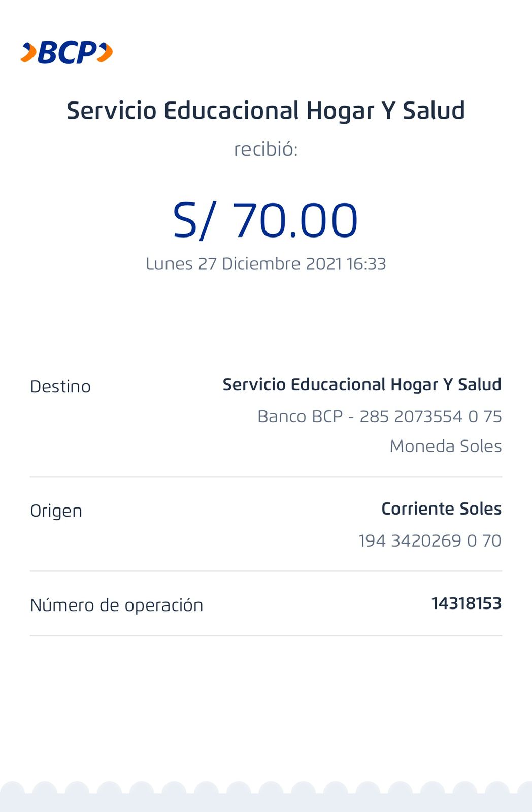This screenshot has height=812, width=532.
Task: Click the Origen label
Action: [56, 511]
